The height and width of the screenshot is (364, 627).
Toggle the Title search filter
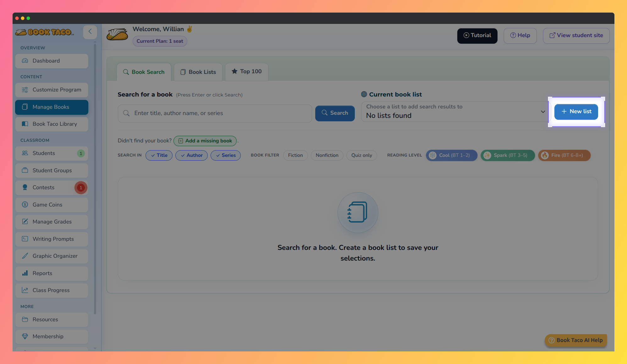159,155
